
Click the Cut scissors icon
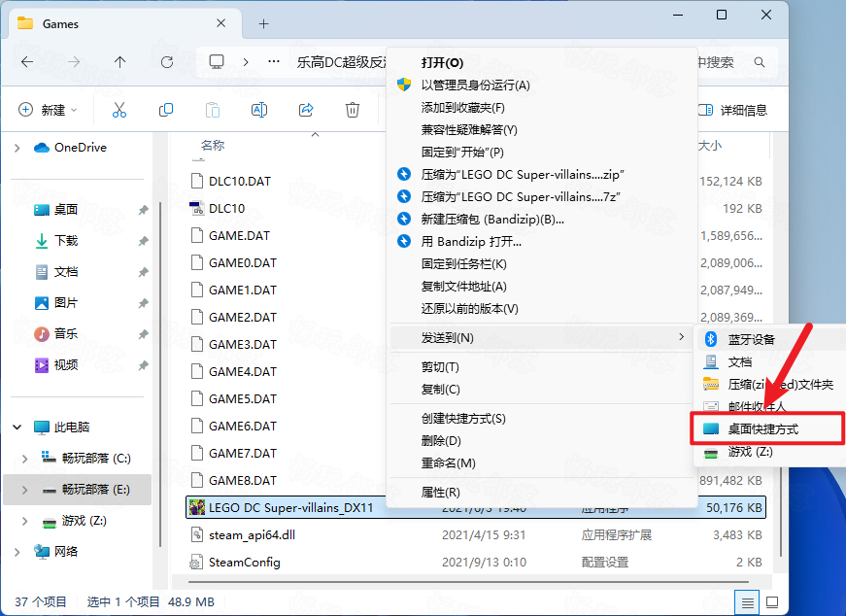[x=119, y=110]
